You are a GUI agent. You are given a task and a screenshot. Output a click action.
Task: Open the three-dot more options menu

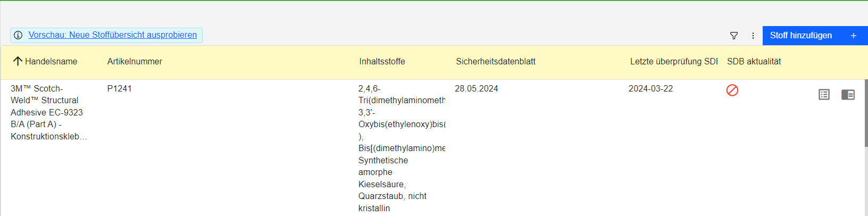(x=753, y=36)
